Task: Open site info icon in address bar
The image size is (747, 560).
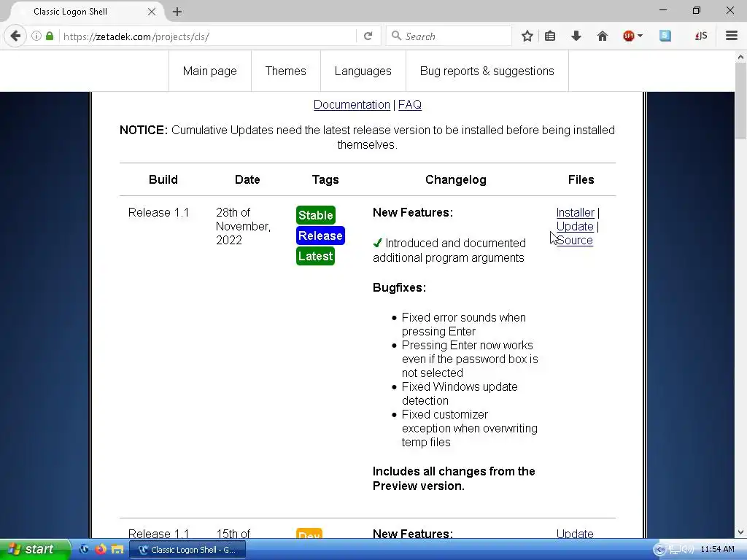Action: tap(36, 36)
